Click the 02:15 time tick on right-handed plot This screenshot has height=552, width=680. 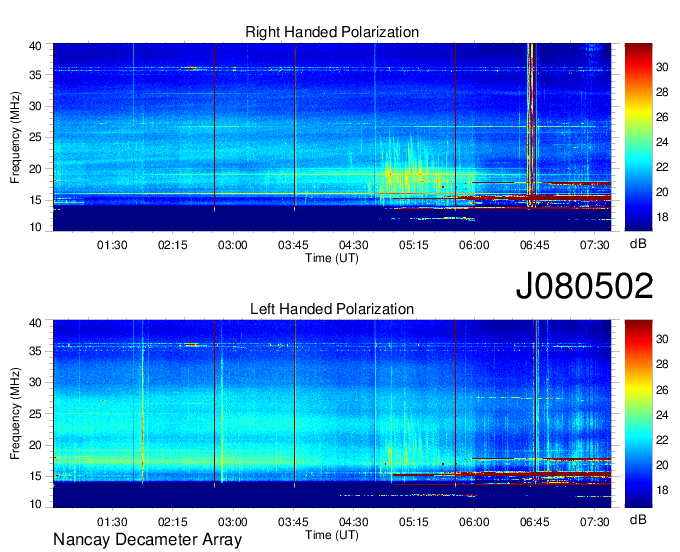click(172, 245)
